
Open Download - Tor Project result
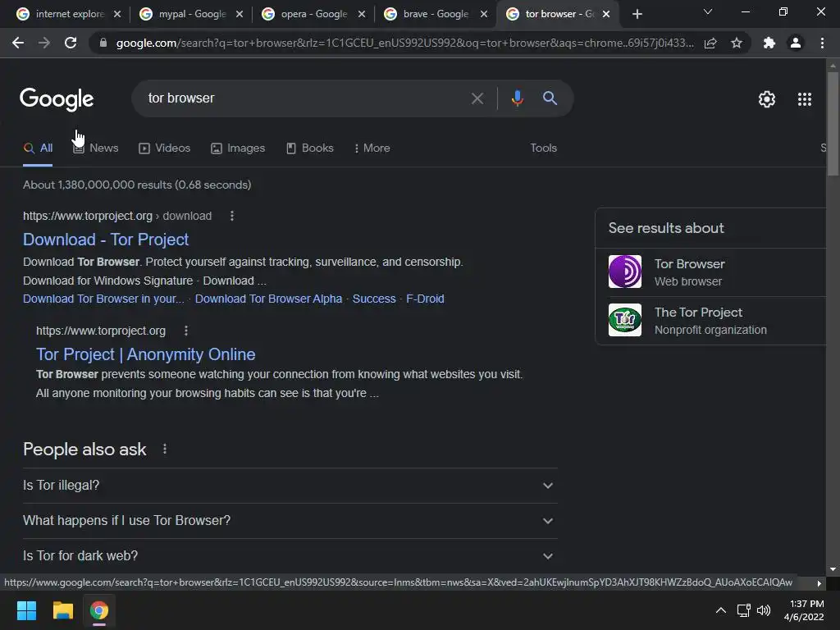coord(106,240)
